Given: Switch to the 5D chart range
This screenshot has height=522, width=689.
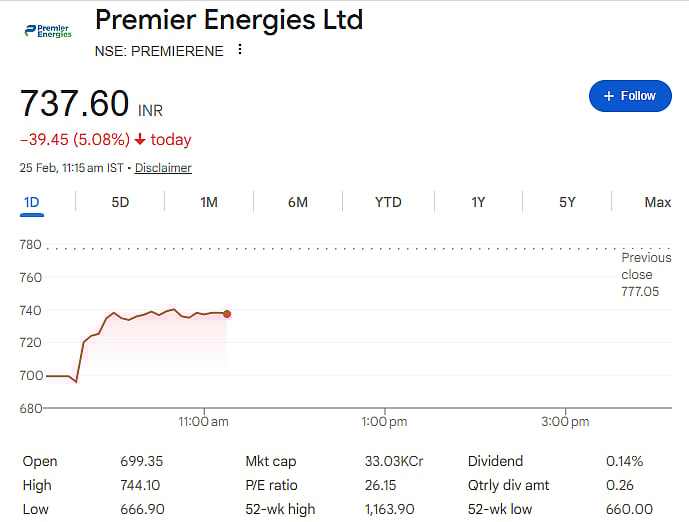Looking at the screenshot, I should 120,202.
